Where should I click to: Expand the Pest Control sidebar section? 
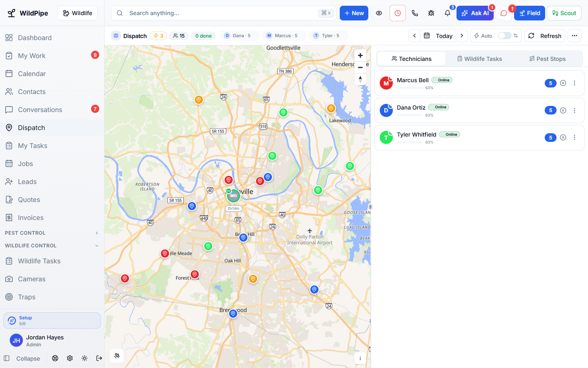[x=52, y=233]
